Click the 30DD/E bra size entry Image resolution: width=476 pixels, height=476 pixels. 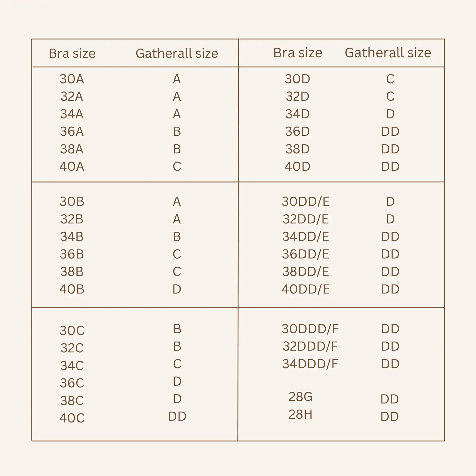[x=306, y=202]
